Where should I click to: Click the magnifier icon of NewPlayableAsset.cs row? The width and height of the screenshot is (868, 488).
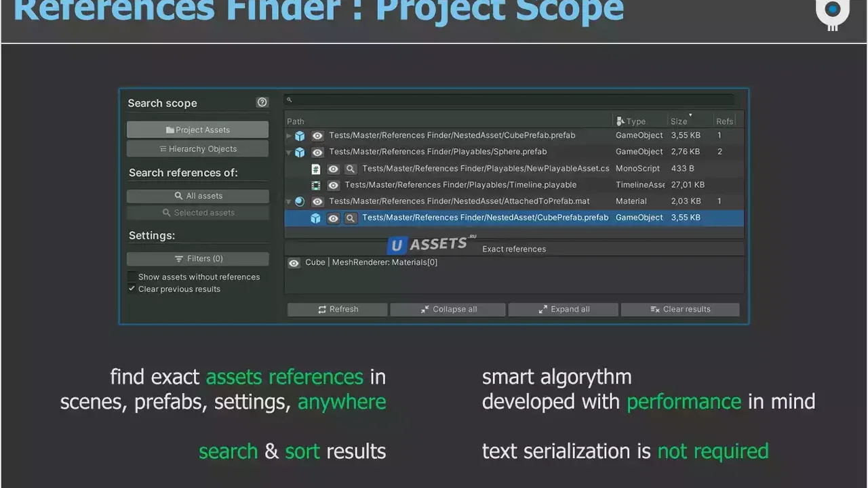tap(350, 169)
